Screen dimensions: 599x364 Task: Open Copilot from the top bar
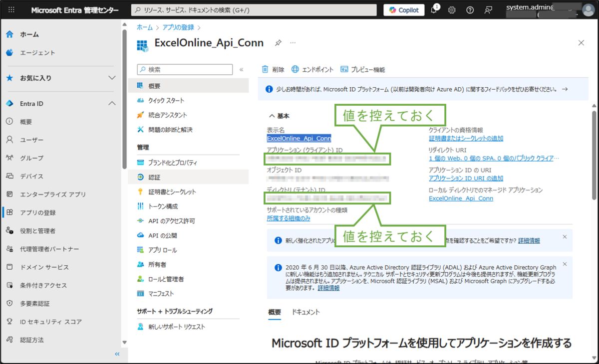coord(404,10)
